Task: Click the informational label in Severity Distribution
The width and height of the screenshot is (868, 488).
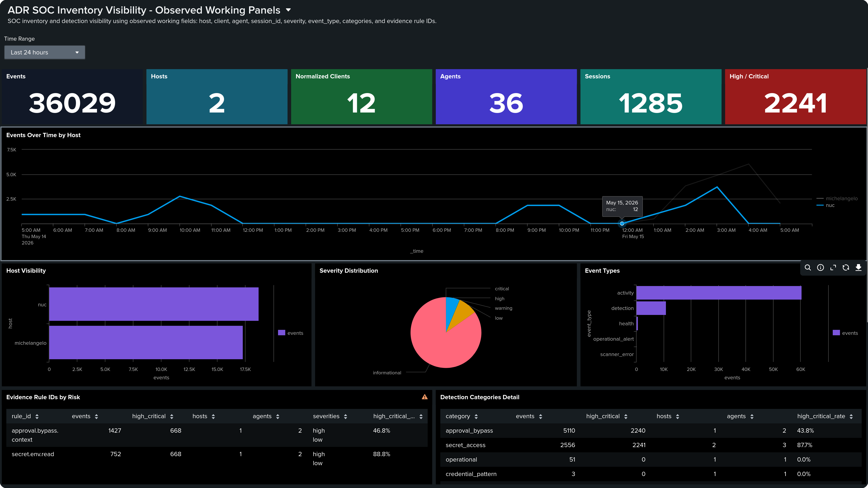Action: click(387, 373)
